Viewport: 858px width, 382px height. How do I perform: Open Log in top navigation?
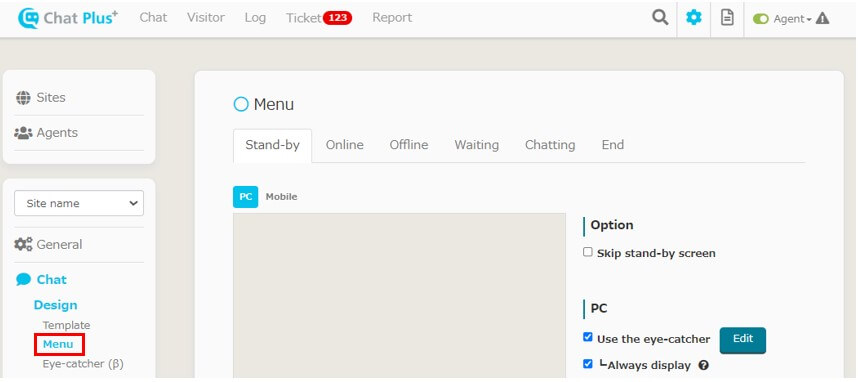[255, 18]
